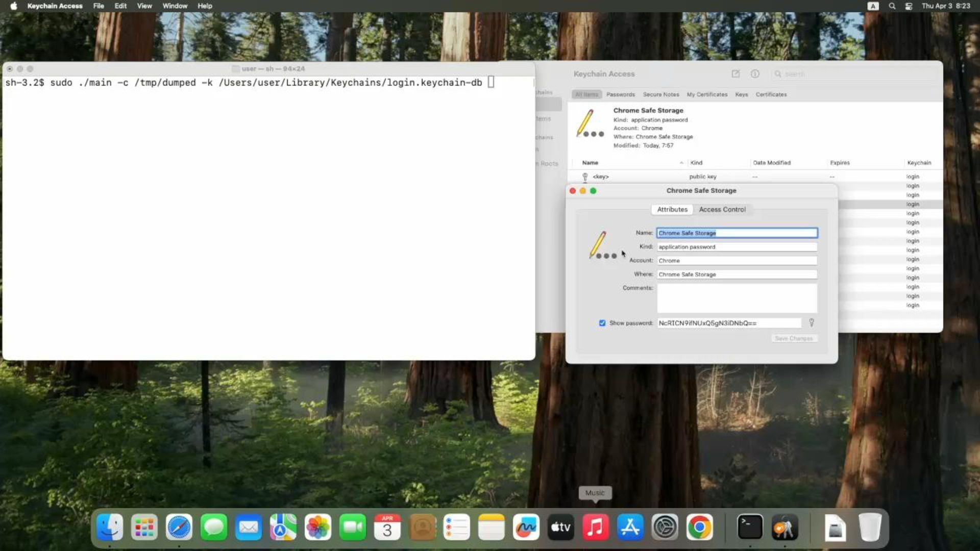Open Messages from the Dock

coord(214,527)
